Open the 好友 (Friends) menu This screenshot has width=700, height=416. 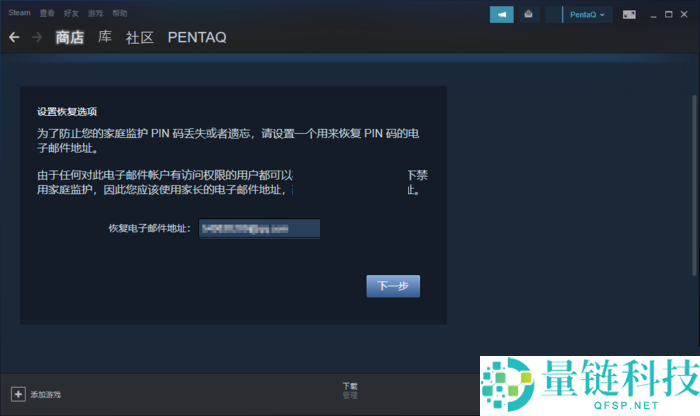click(72, 14)
